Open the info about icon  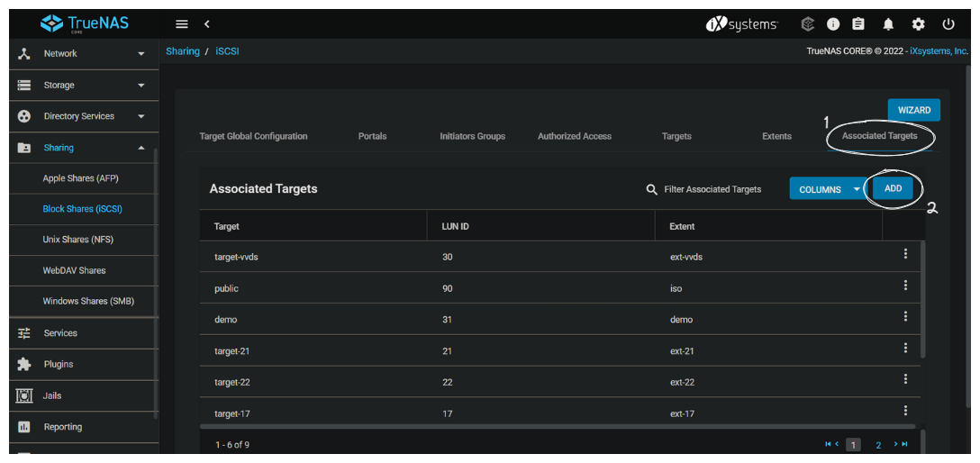tap(833, 24)
